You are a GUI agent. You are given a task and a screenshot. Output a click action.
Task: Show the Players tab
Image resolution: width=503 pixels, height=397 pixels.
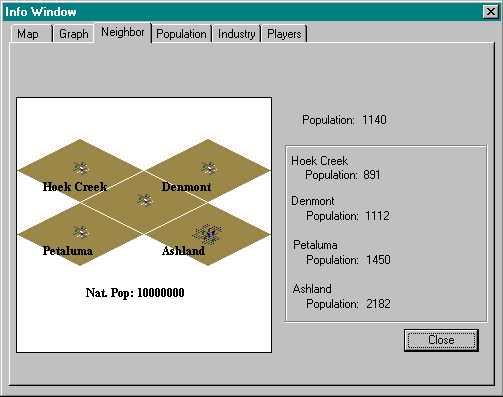click(284, 34)
